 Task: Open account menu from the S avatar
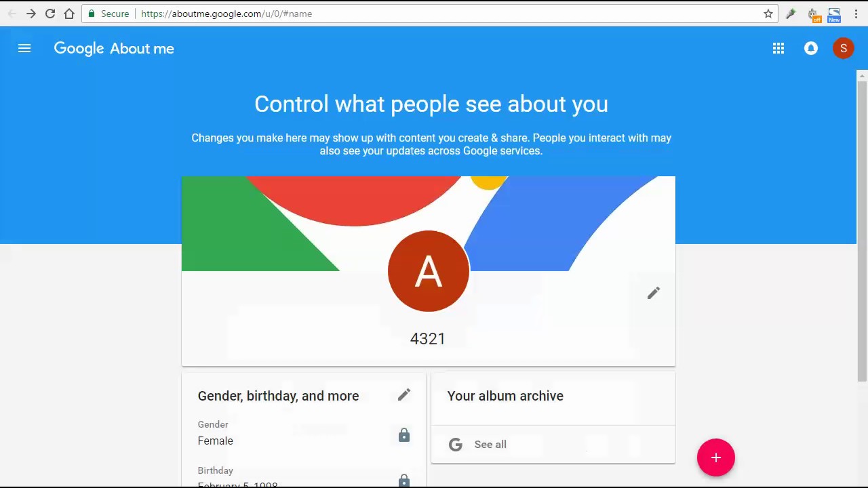click(844, 48)
